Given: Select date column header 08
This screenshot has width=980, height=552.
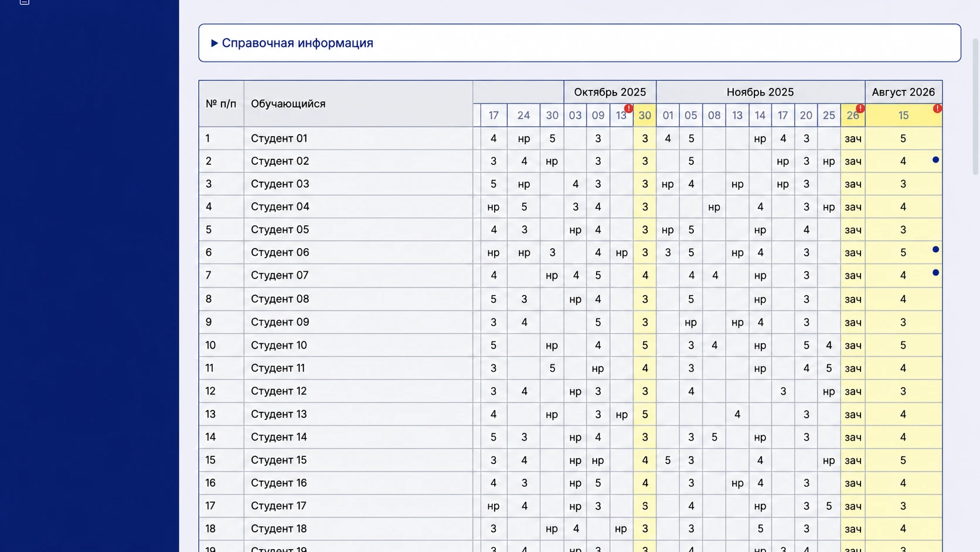Looking at the screenshot, I should click(x=714, y=116).
